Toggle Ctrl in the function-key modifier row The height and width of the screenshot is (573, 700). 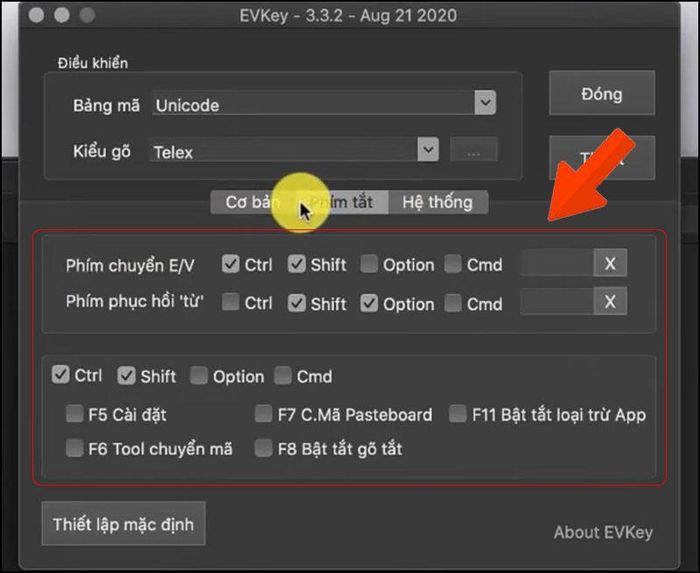[60, 375]
